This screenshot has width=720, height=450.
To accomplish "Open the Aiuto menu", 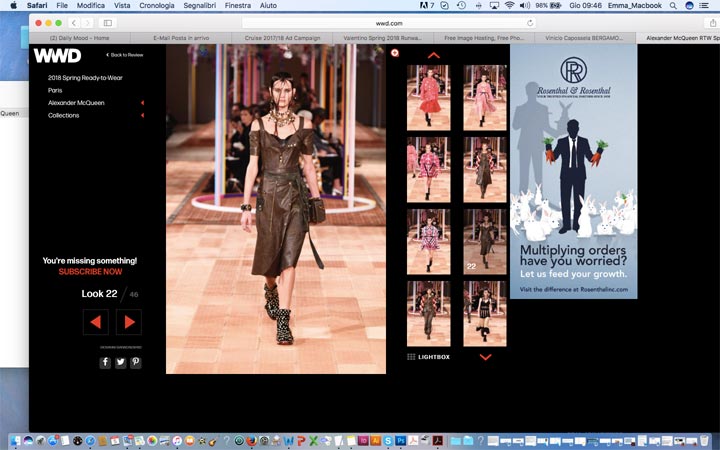I will click(268, 6).
